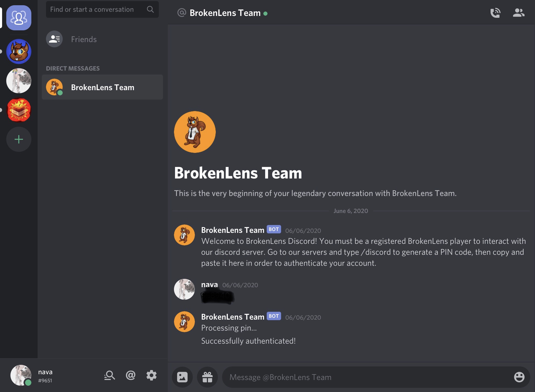Open the Discord Home button
The width and height of the screenshot is (535, 392).
click(19, 18)
